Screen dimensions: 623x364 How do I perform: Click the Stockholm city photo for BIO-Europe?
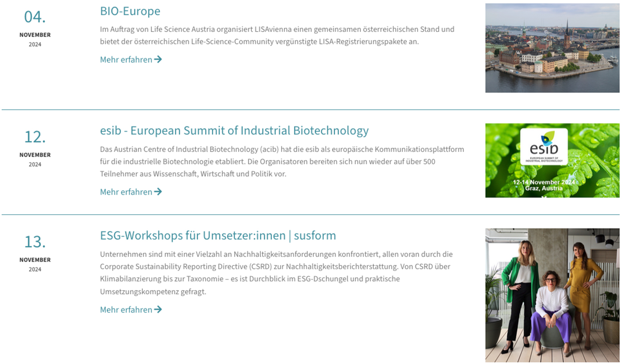point(552,48)
